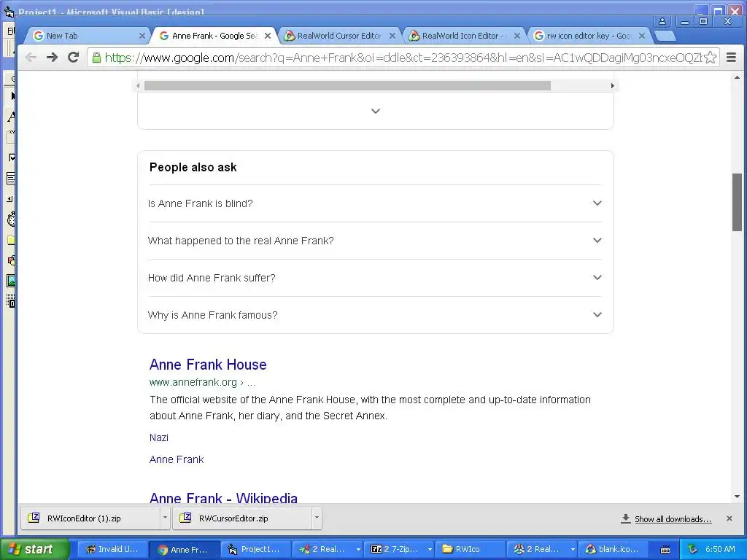Click the 6:50 AM clock
The width and height of the screenshot is (747, 560).
point(720,549)
